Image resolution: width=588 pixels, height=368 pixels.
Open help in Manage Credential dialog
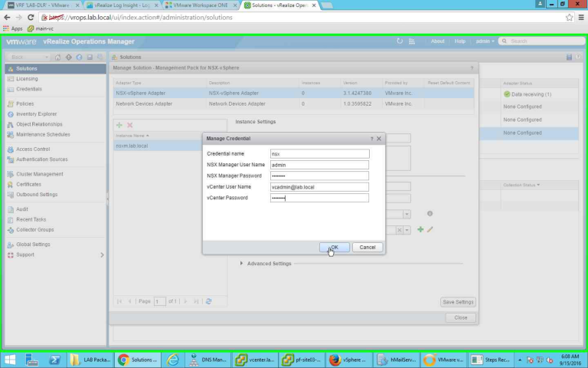[x=371, y=139]
